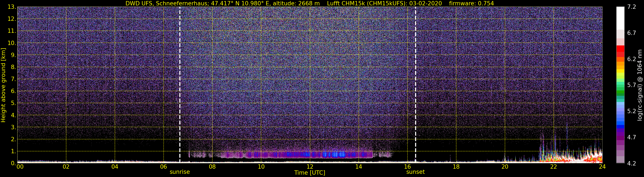Click the colorbar label 4.2
644x177 pixels.
click(632, 163)
